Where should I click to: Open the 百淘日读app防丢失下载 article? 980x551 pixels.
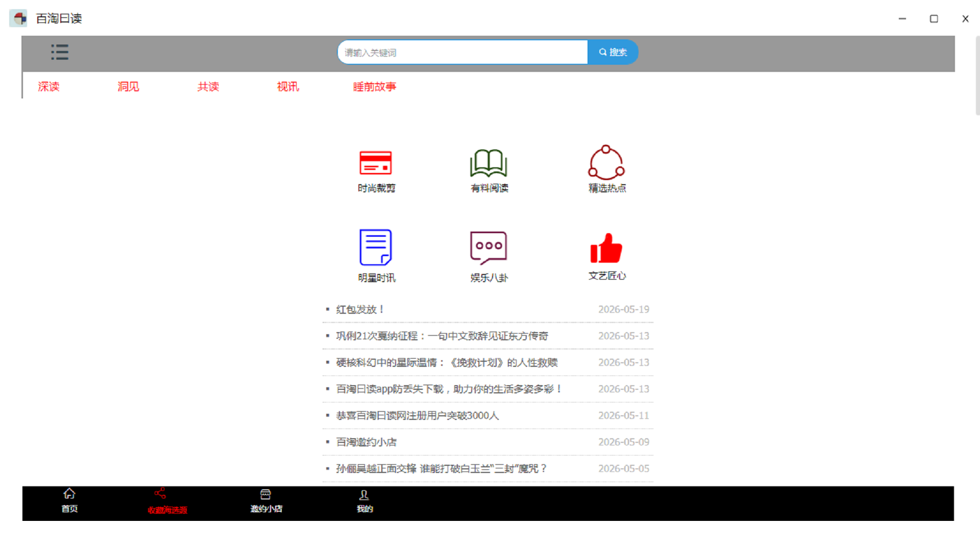pyautogui.click(x=449, y=389)
